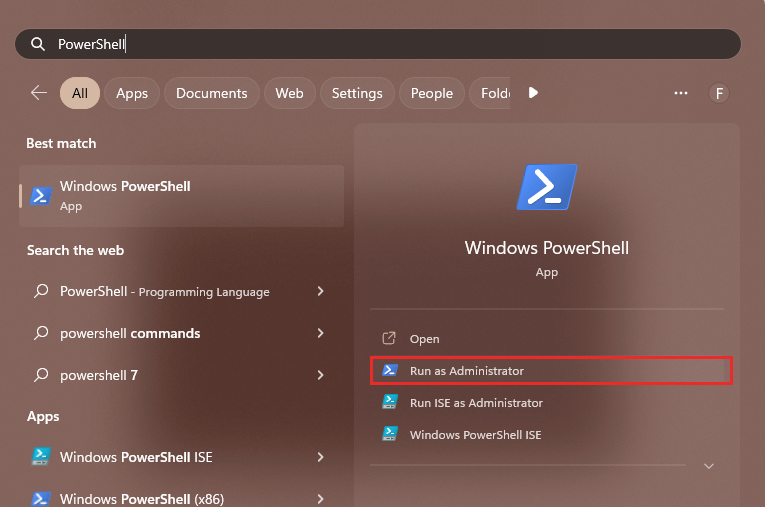Go back using the left arrow
Viewport: 765px width, 507px height.
click(39, 93)
